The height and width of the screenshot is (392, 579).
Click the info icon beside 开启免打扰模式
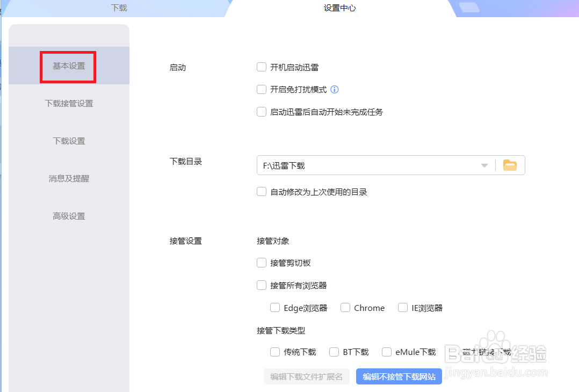[x=334, y=89]
